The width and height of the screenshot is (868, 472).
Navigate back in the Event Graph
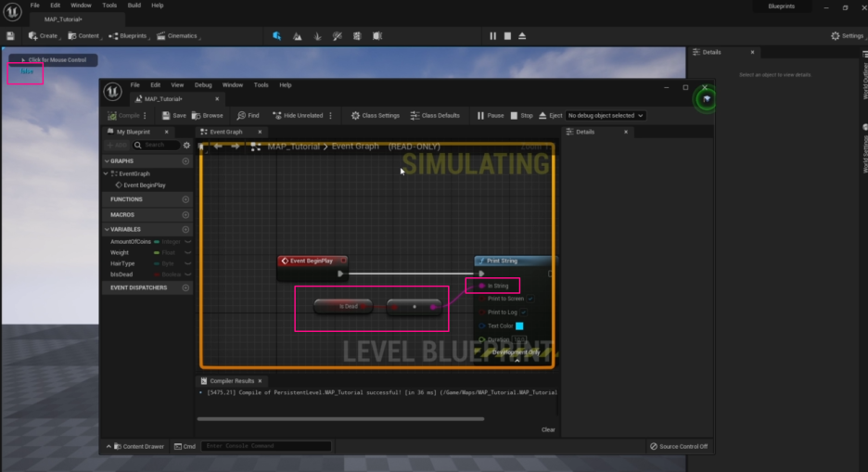pos(218,147)
